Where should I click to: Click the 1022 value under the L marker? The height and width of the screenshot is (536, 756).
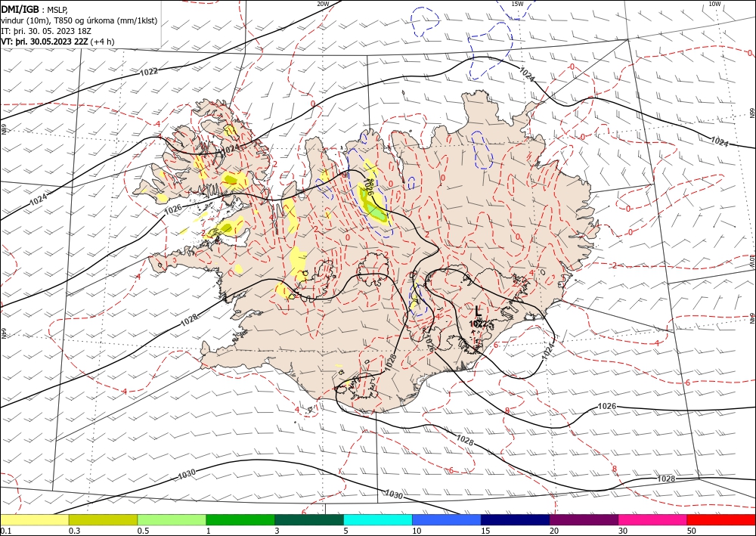pyautogui.click(x=478, y=324)
